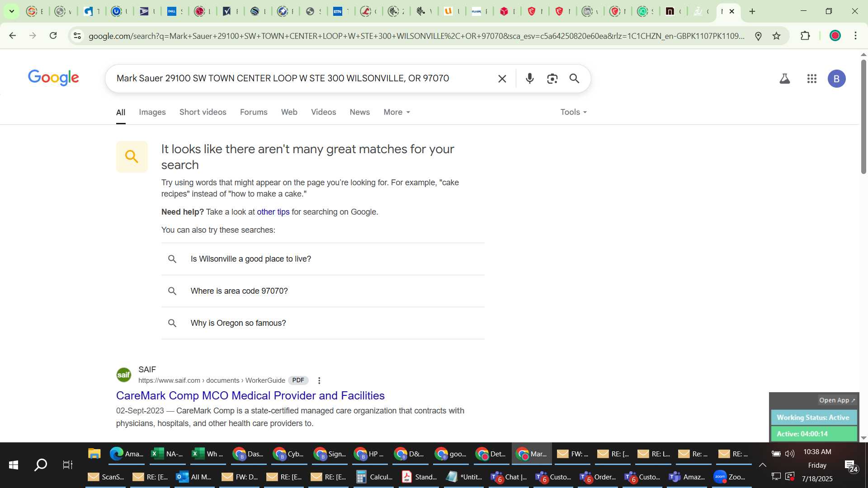Bookmark this page with star icon

pyautogui.click(x=776, y=36)
